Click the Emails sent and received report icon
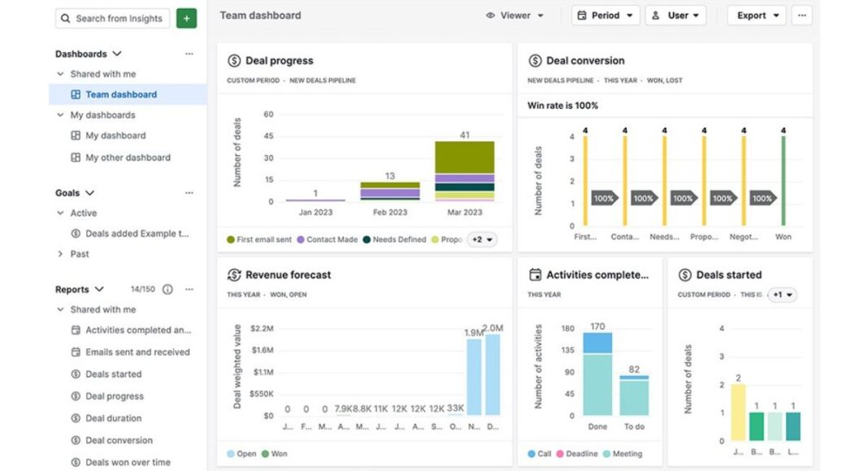This screenshot has width=868, height=471. (x=75, y=352)
